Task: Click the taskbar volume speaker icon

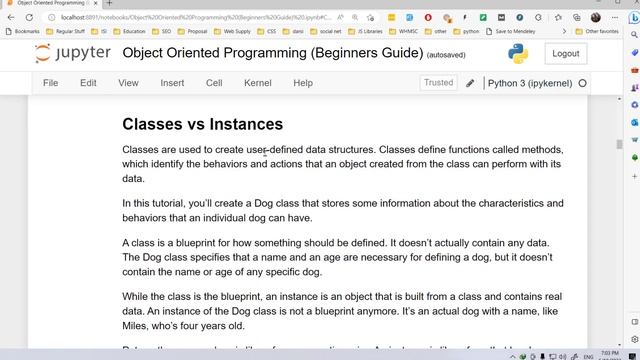Action: tap(562, 356)
